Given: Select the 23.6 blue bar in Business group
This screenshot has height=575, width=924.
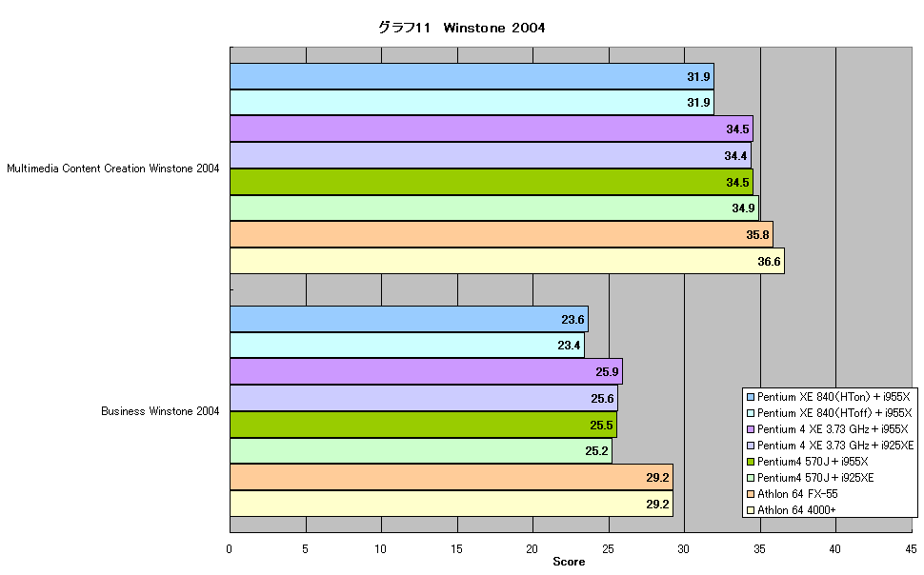Looking at the screenshot, I should pyautogui.click(x=409, y=319).
